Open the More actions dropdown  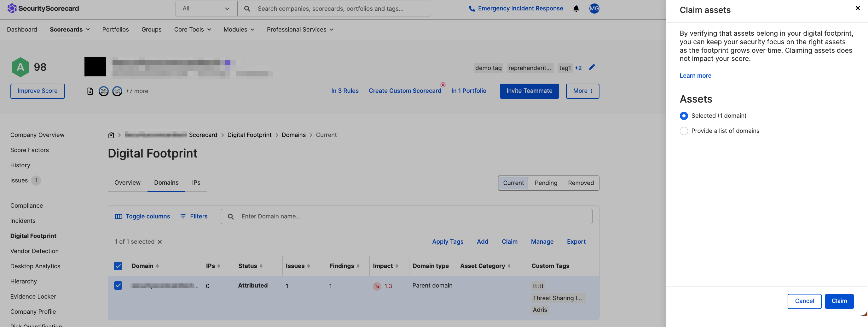click(x=582, y=91)
